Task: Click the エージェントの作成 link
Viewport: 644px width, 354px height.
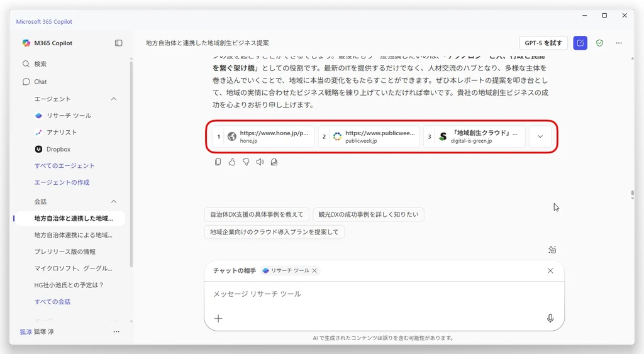Action: [62, 182]
